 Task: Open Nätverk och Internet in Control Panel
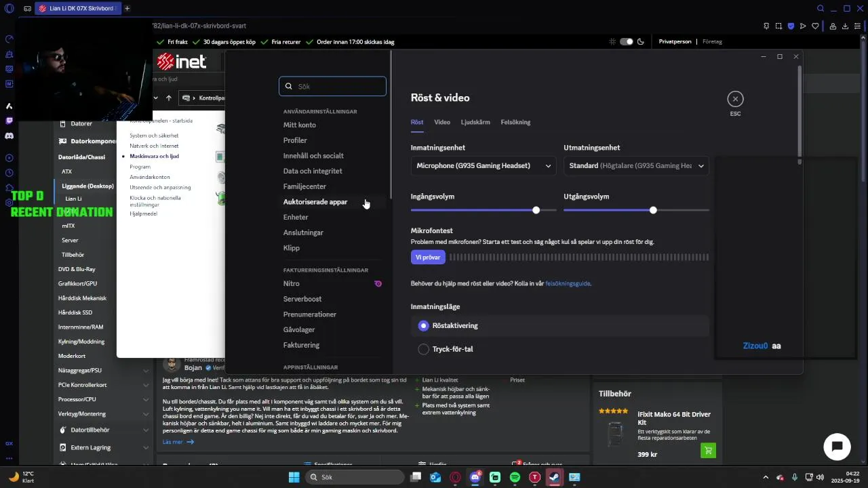[x=154, y=146]
